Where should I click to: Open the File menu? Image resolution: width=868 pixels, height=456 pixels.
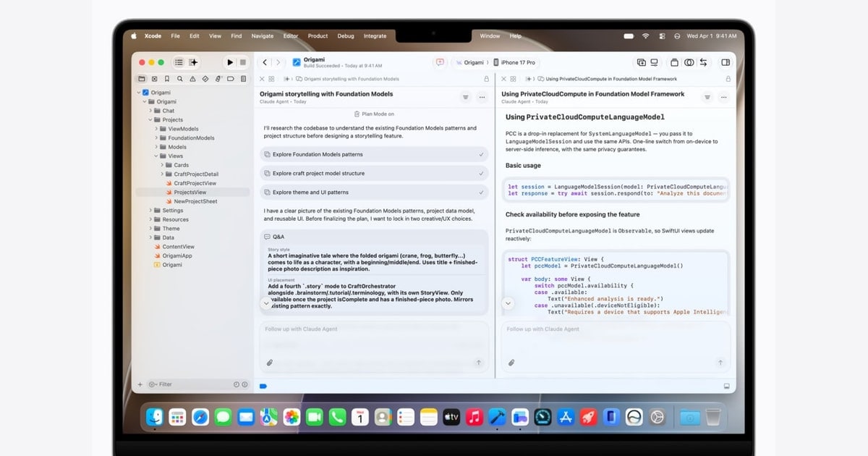tap(175, 35)
